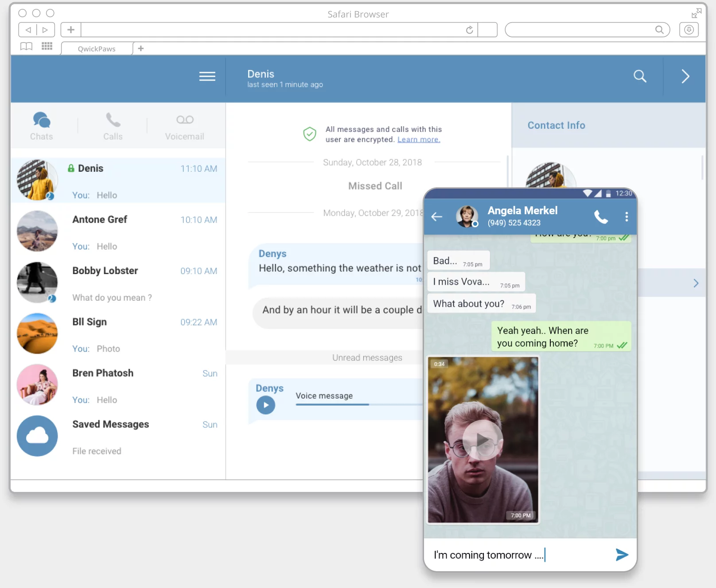
Task: Play the video message in phone chat
Action: pos(483,440)
